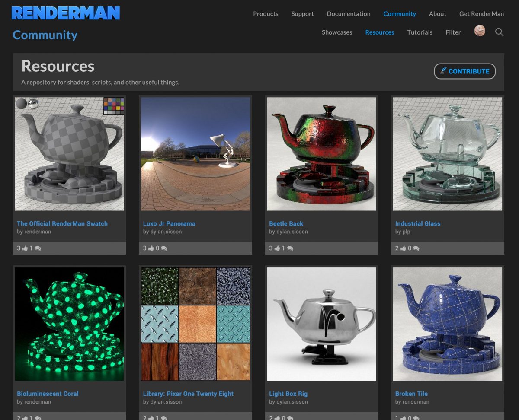Open the search tool in the navbar
This screenshot has height=420, width=519.
pyautogui.click(x=499, y=32)
